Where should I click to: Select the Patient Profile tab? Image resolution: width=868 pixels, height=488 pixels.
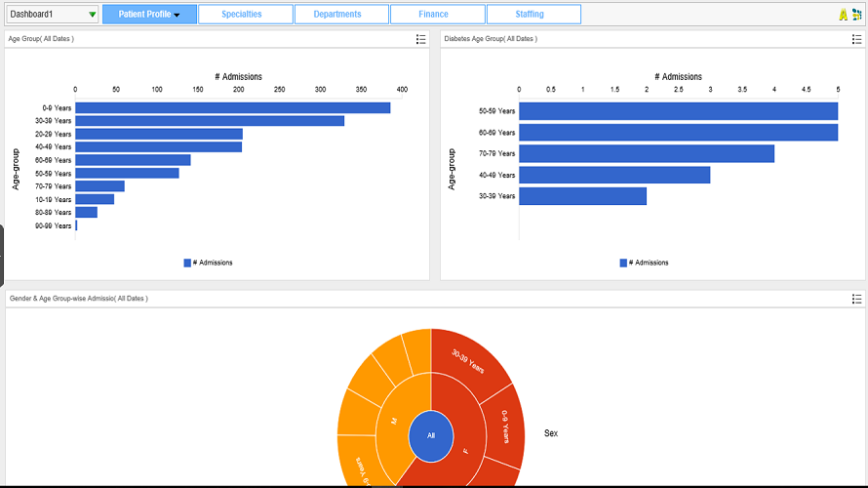click(x=149, y=15)
